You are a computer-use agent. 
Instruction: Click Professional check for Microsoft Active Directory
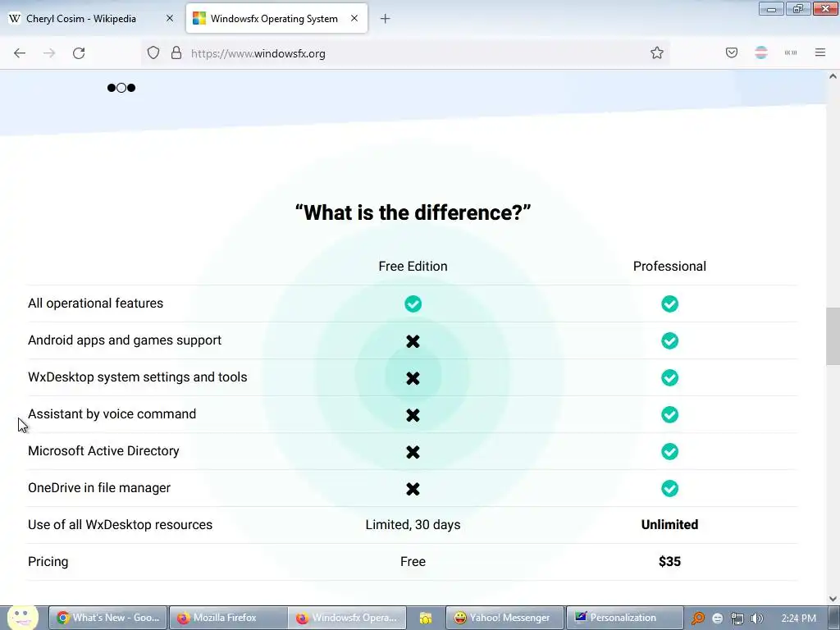click(669, 452)
